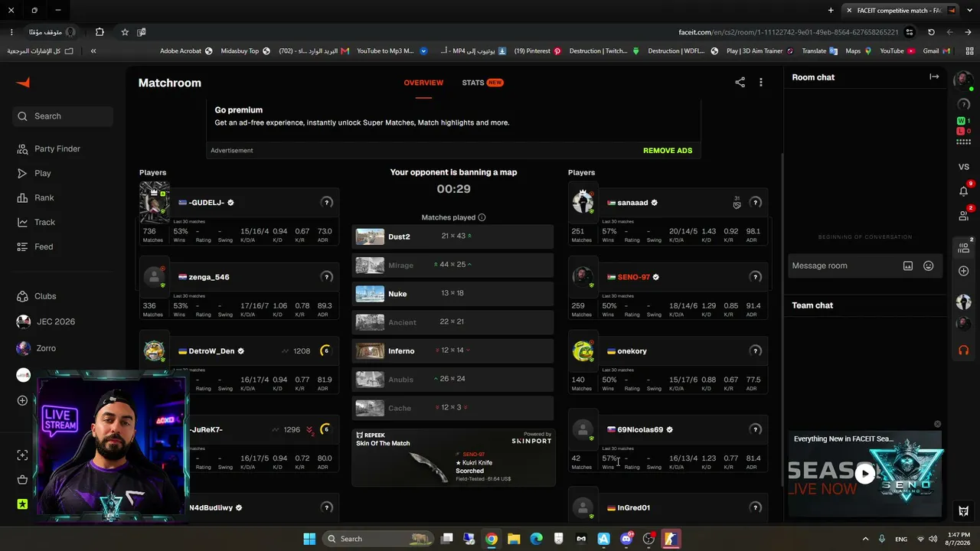Bookmark this page with the star icon
Screen dimensions: 980x551
125,32
